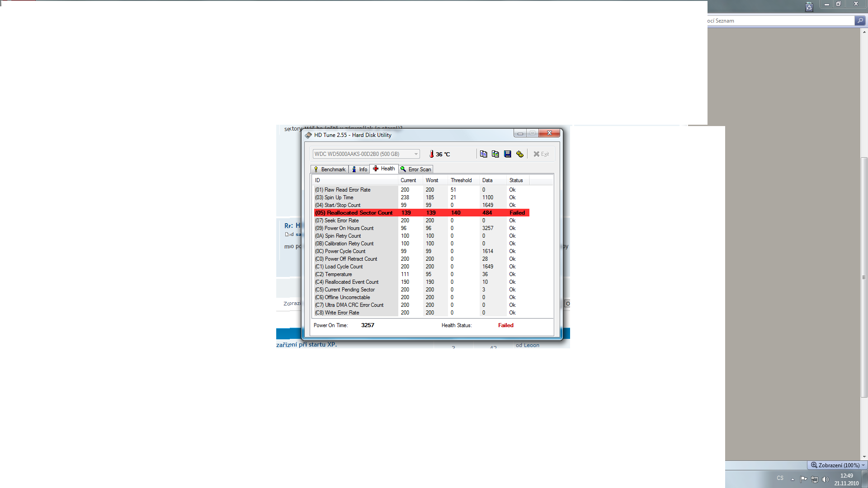Click the copy screenshot to clipboard icon

click(x=495, y=154)
